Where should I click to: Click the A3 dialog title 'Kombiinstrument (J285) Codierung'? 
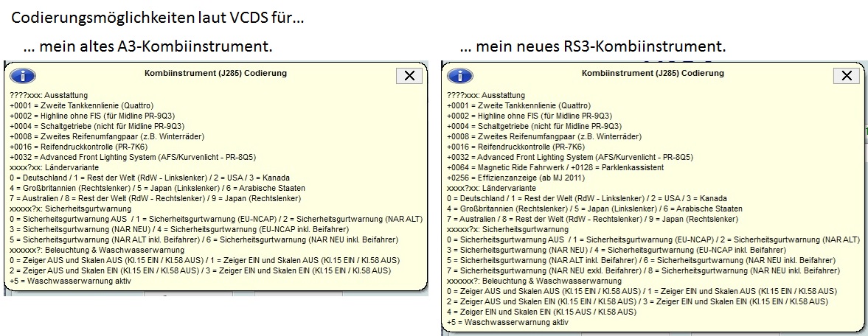point(216,73)
